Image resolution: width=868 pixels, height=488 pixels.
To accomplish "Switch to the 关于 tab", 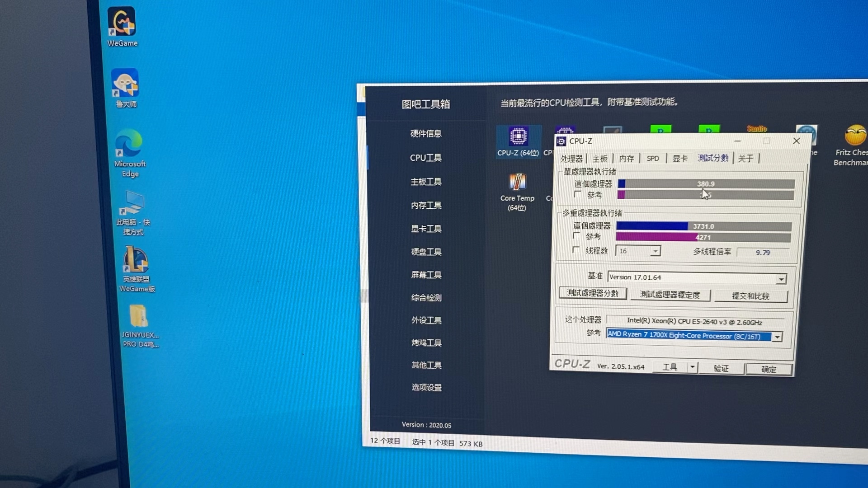I will coord(745,158).
